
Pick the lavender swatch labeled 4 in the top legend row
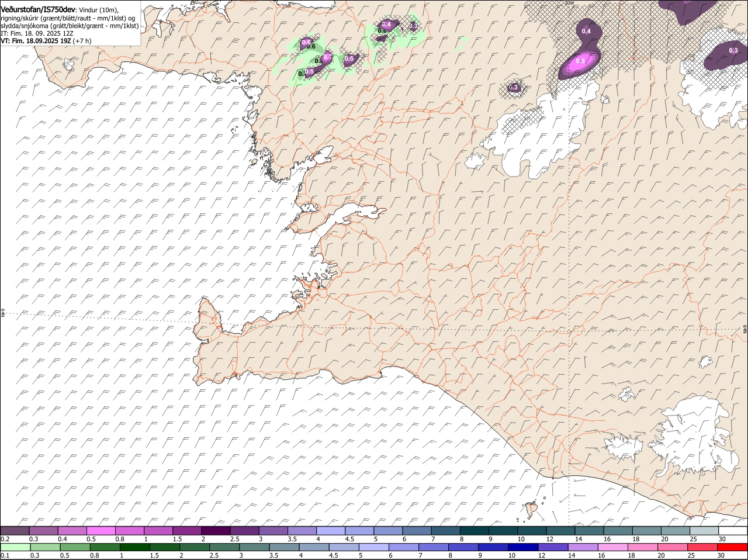[x=331, y=531]
